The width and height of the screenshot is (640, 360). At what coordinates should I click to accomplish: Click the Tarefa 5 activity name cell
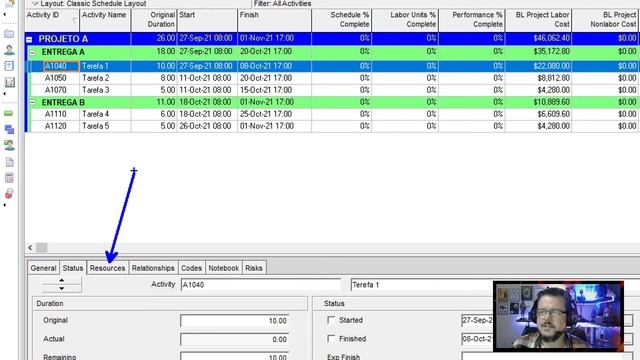pos(105,126)
